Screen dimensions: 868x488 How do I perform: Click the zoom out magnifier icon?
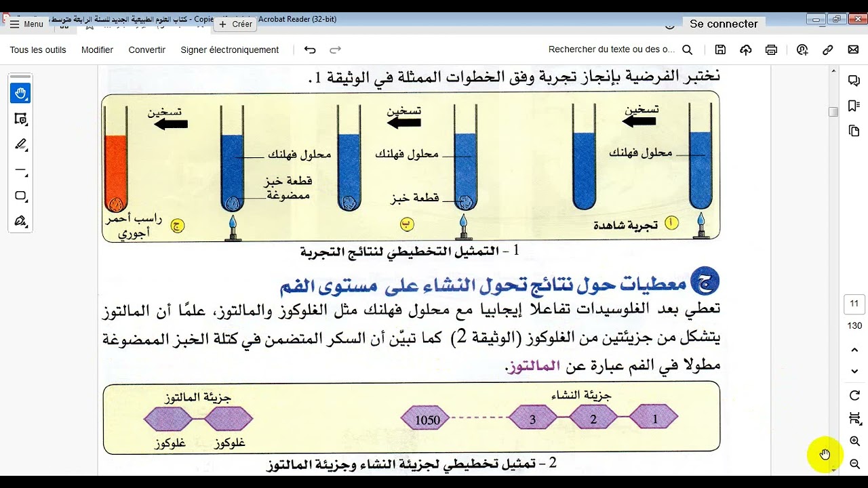(854, 464)
